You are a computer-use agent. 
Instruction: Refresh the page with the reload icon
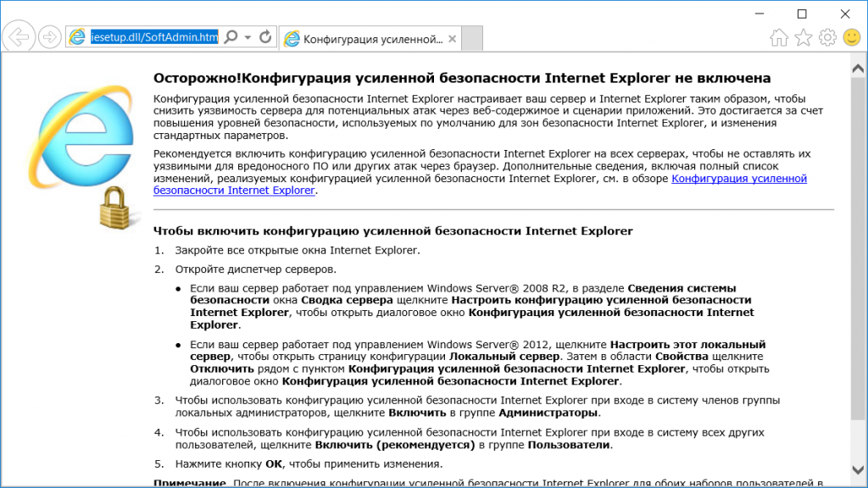(265, 37)
